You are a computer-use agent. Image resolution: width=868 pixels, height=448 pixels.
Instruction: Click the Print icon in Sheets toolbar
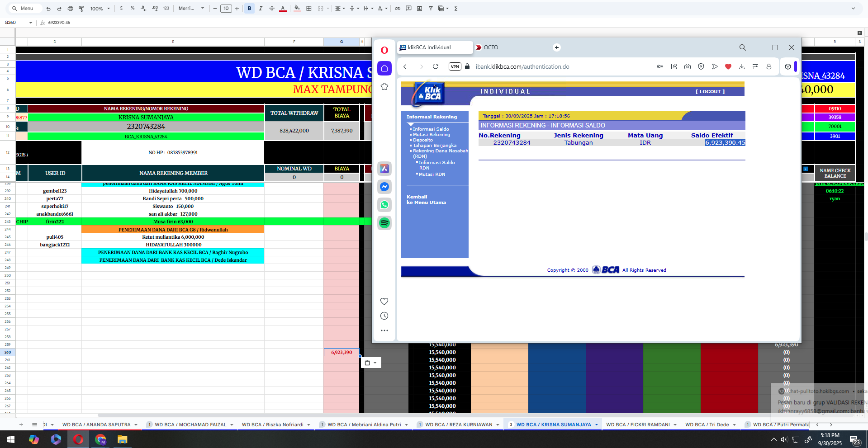click(x=70, y=9)
